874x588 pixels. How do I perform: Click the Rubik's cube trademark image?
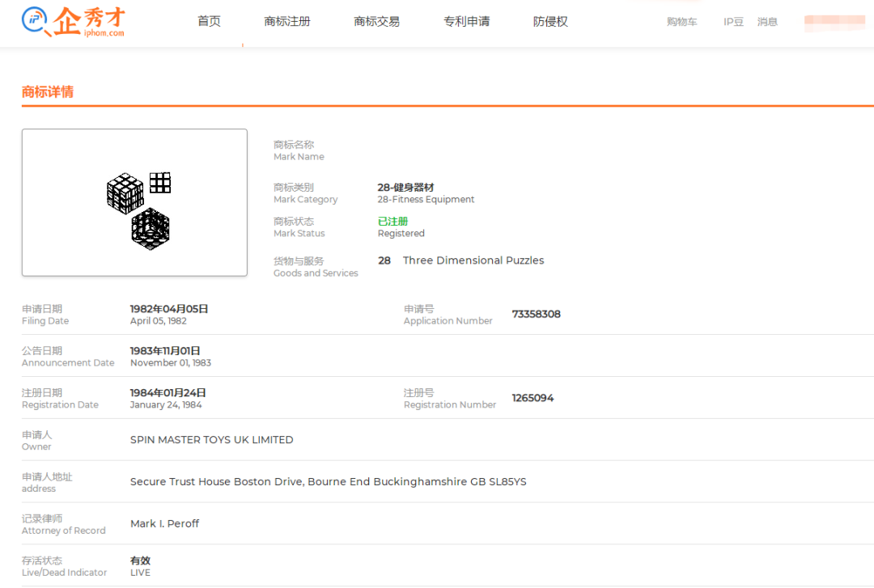click(134, 202)
